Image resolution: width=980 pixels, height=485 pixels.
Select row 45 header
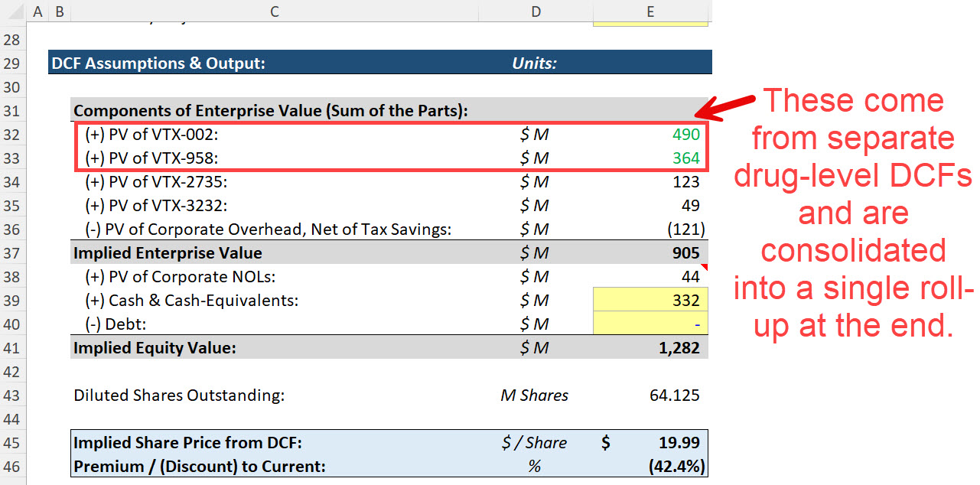pos(13,442)
